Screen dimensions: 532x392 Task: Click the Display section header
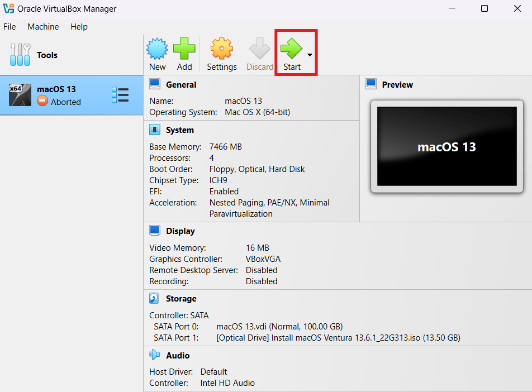pyautogui.click(x=180, y=231)
